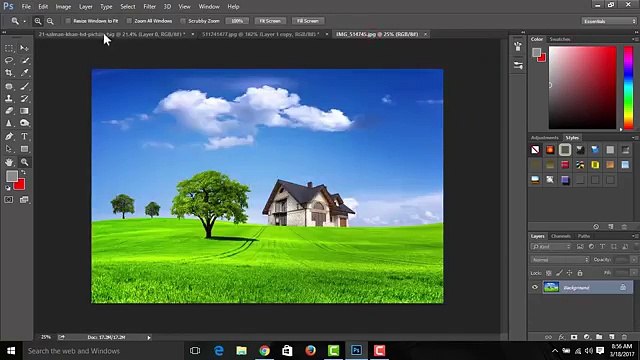Switch to the 21-salman-khan document tab
The width and height of the screenshot is (640, 360).
112,34
